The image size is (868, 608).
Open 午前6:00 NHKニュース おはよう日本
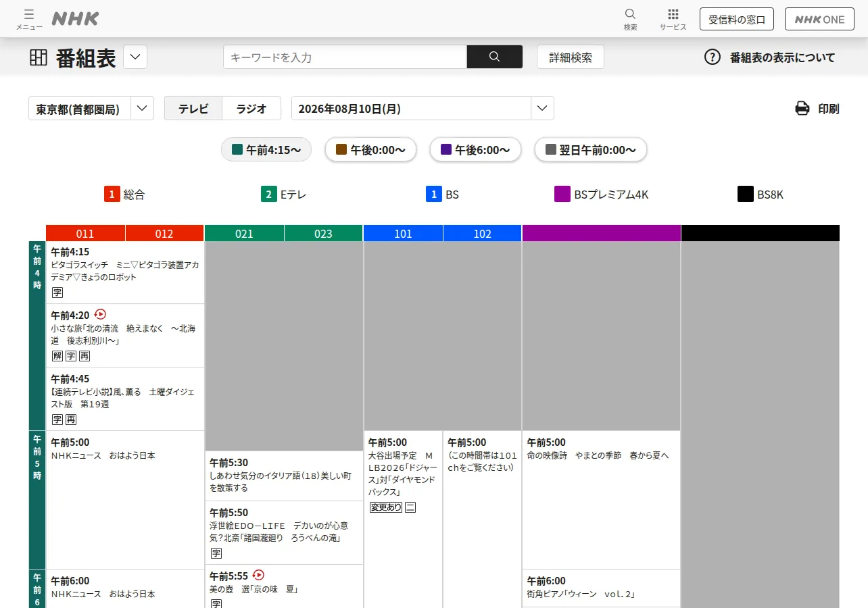[125, 588]
